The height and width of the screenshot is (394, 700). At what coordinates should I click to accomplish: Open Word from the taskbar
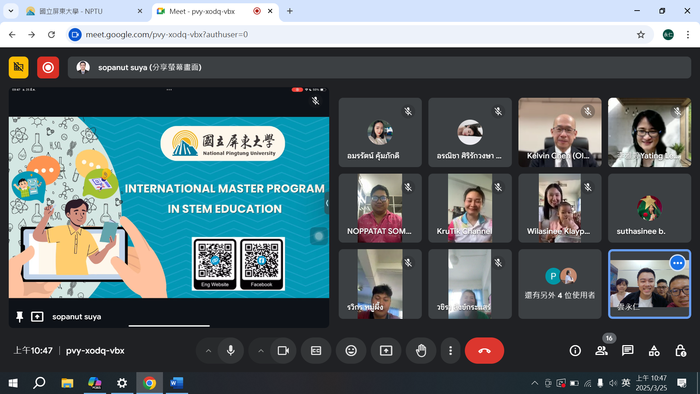[177, 383]
